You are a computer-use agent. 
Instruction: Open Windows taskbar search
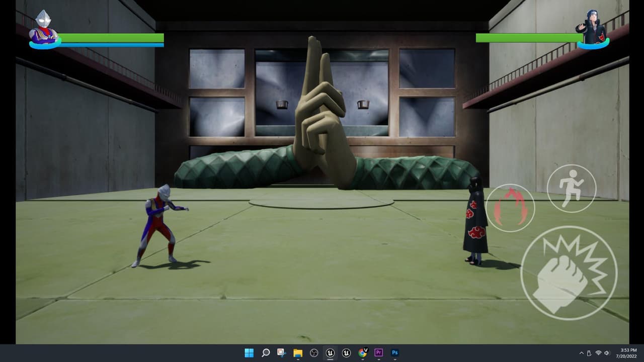click(x=266, y=353)
